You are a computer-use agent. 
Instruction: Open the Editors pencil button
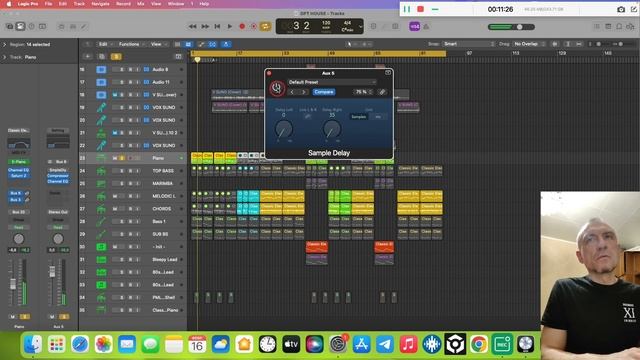click(84, 27)
